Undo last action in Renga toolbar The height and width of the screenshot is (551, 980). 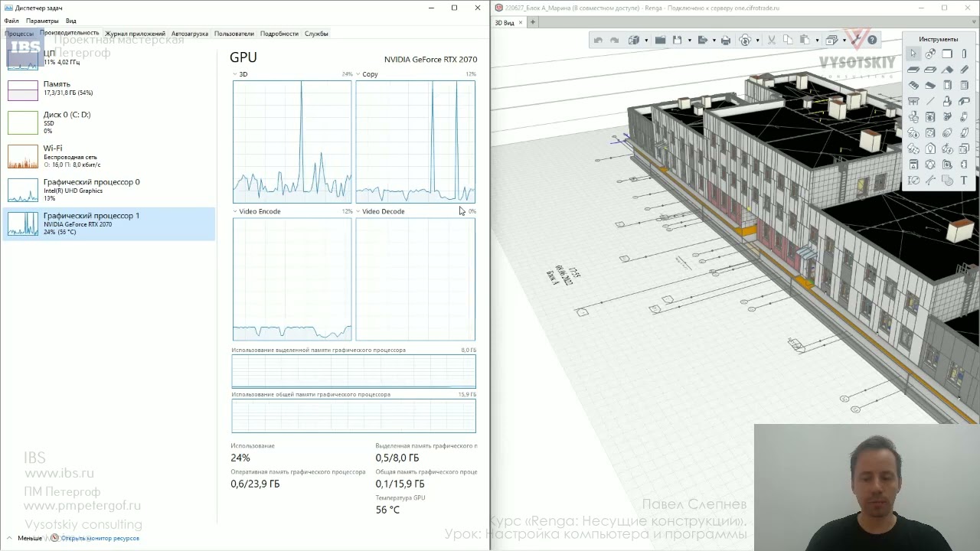click(598, 40)
